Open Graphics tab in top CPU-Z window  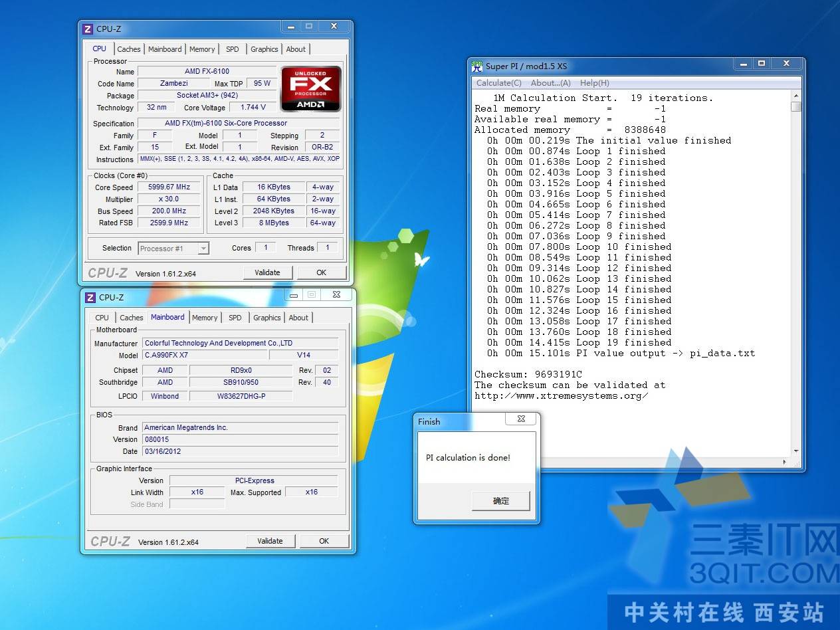pyautogui.click(x=264, y=49)
